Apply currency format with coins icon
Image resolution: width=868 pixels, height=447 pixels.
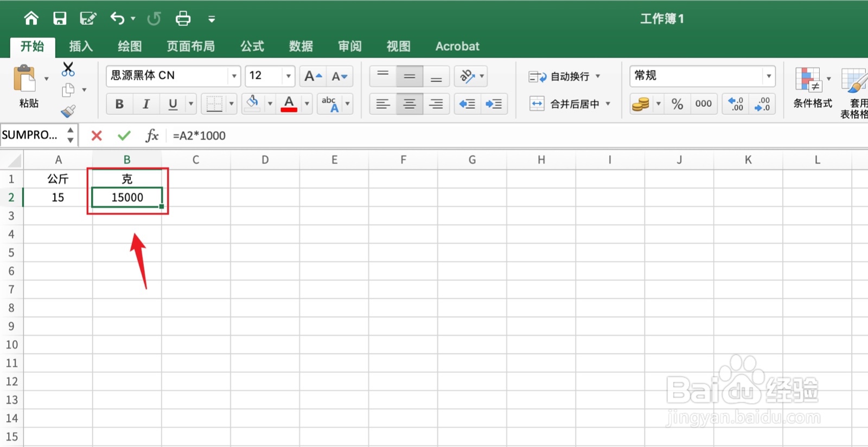(641, 104)
